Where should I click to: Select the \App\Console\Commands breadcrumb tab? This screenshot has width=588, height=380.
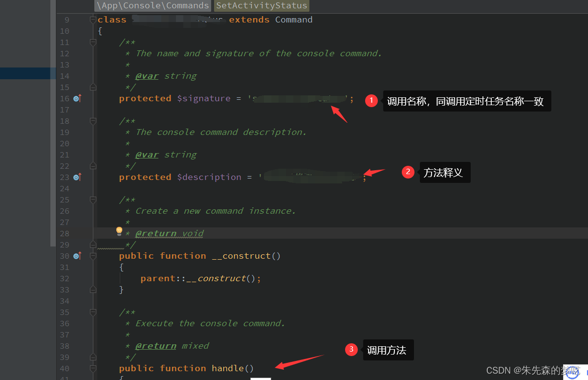(x=152, y=5)
